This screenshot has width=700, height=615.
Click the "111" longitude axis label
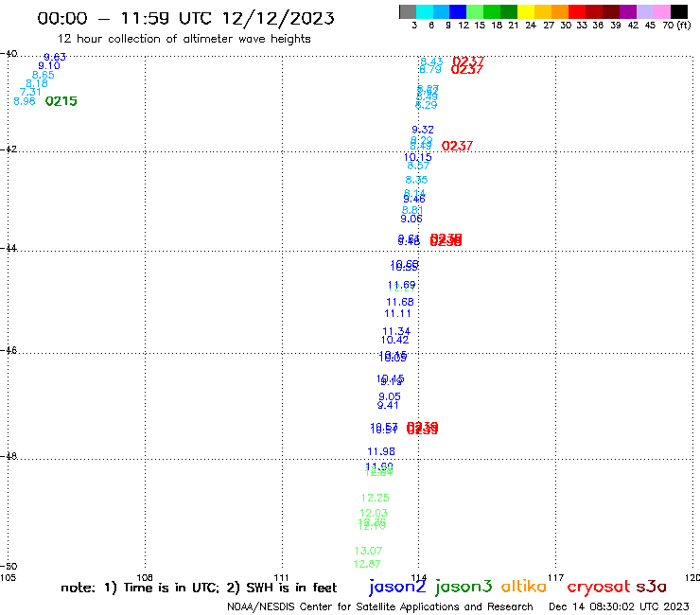click(x=281, y=578)
